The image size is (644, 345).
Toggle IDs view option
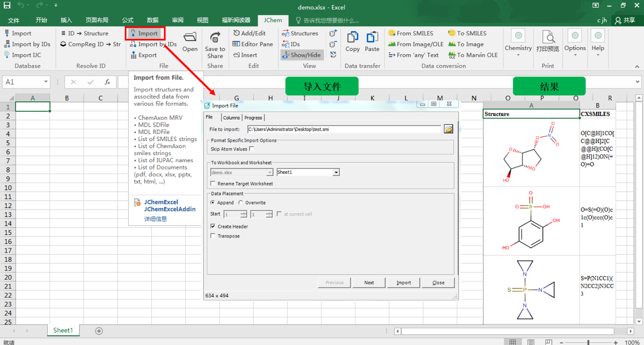pos(291,44)
